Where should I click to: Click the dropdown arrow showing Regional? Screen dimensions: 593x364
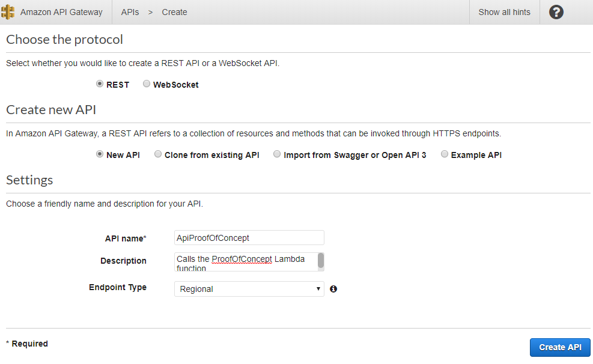(318, 289)
